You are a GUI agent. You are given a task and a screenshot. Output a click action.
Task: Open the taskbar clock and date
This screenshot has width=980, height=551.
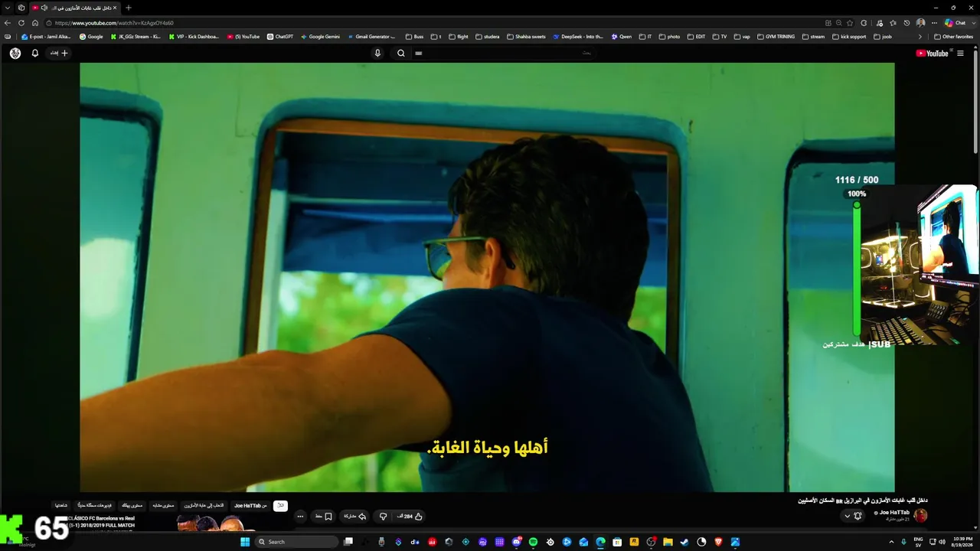click(x=962, y=542)
